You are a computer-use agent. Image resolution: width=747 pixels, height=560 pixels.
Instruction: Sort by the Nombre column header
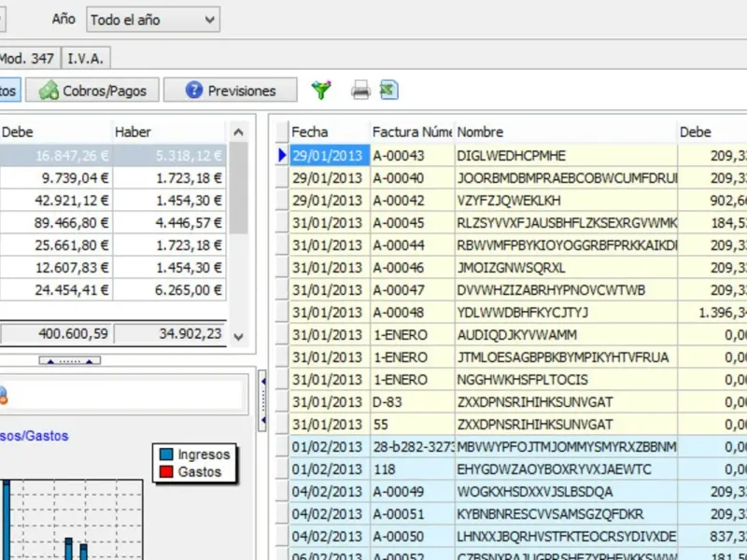566,132
